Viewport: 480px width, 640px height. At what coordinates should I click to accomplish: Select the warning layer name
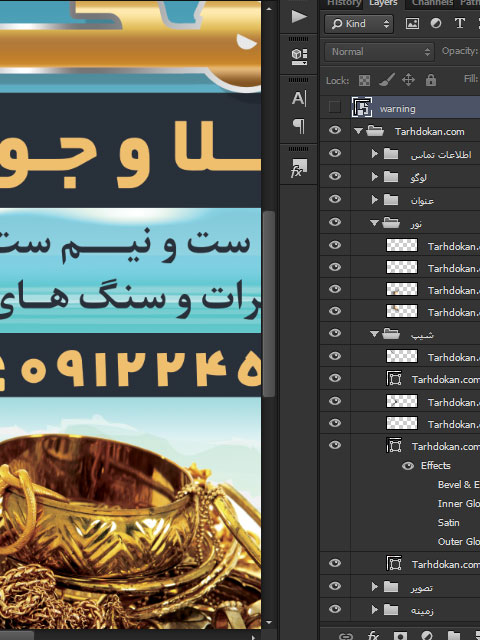click(398, 109)
